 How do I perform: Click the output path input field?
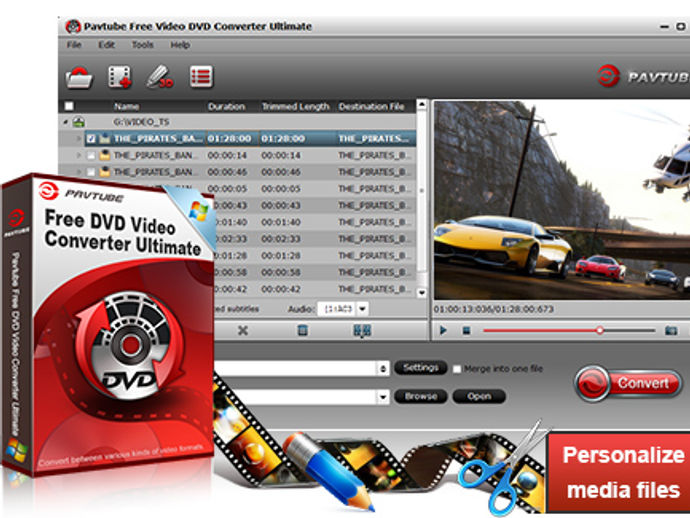(x=295, y=397)
